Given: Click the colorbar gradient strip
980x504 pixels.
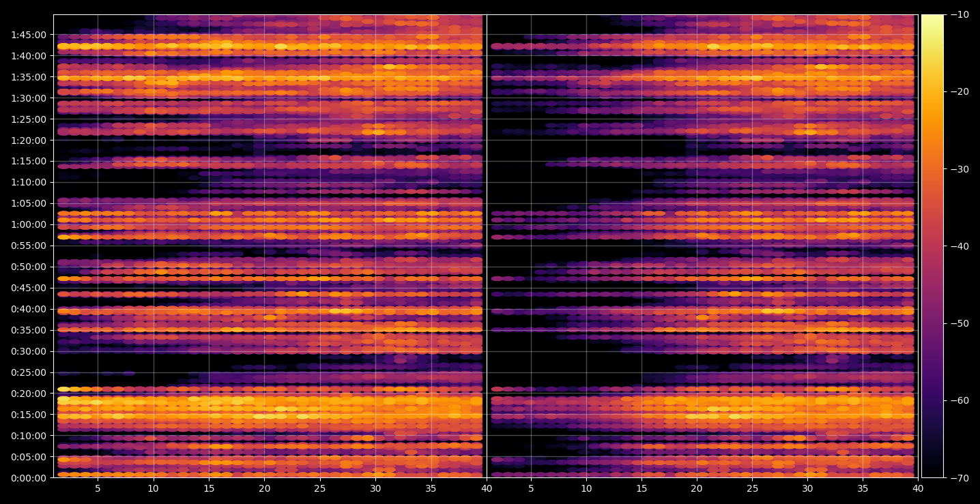Looking at the screenshot, I should (x=932, y=246).
